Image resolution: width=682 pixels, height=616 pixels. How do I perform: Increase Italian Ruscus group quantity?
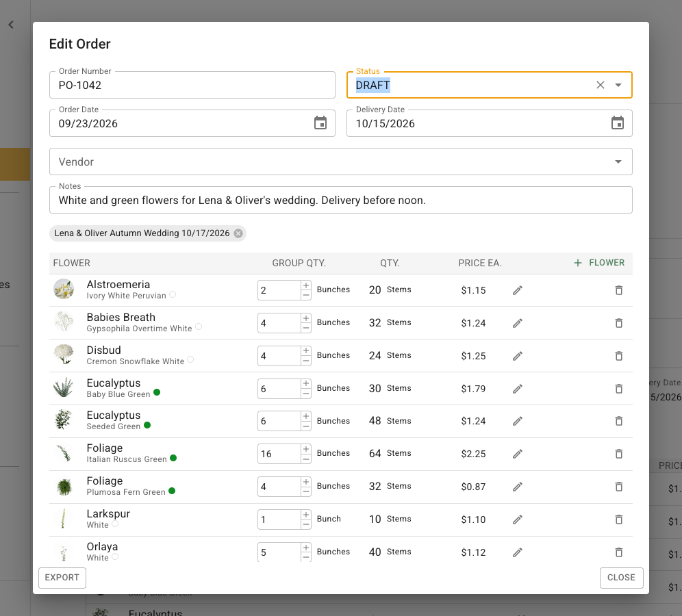pyautogui.click(x=306, y=449)
